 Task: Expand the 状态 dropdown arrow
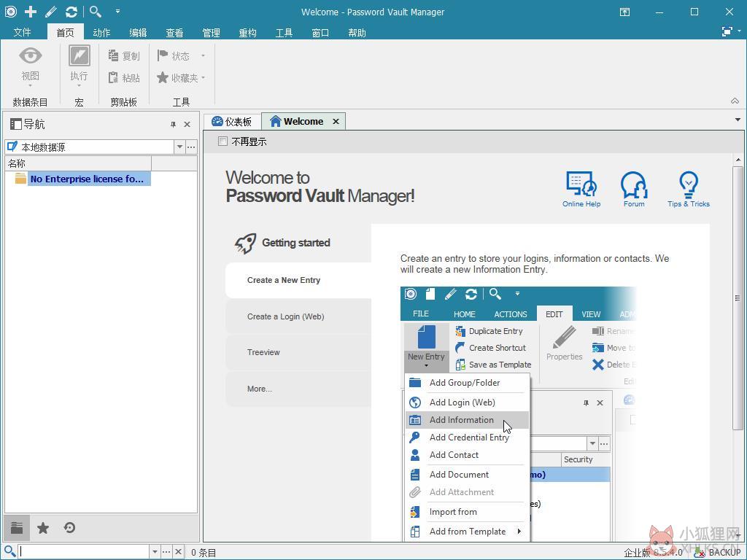click(x=203, y=56)
